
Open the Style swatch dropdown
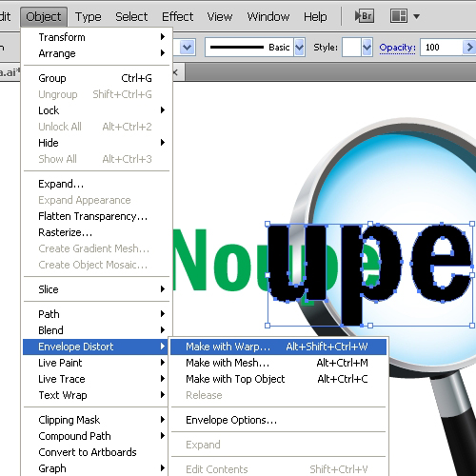click(x=367, y=48)
